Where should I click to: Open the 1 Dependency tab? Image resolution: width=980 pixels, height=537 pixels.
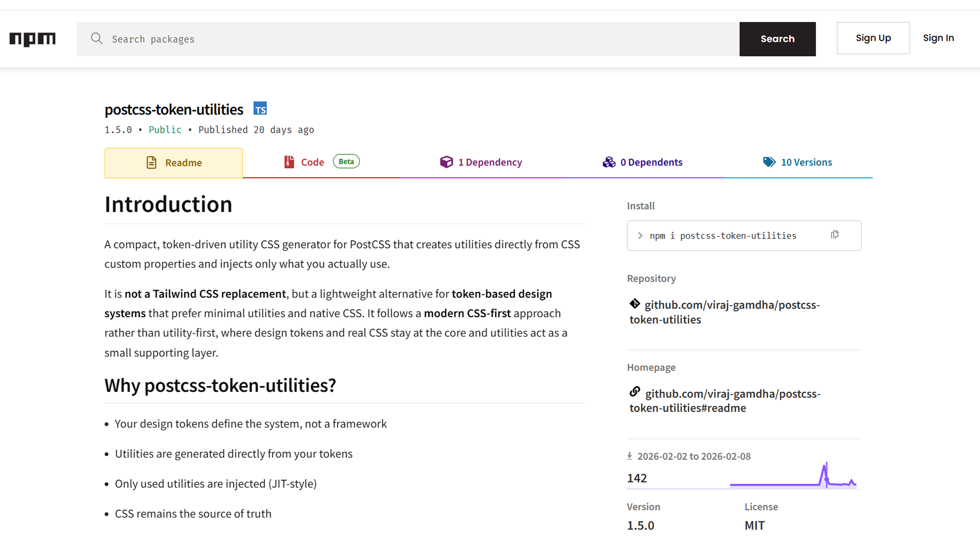pyautogui.click(x=481, y=162)
